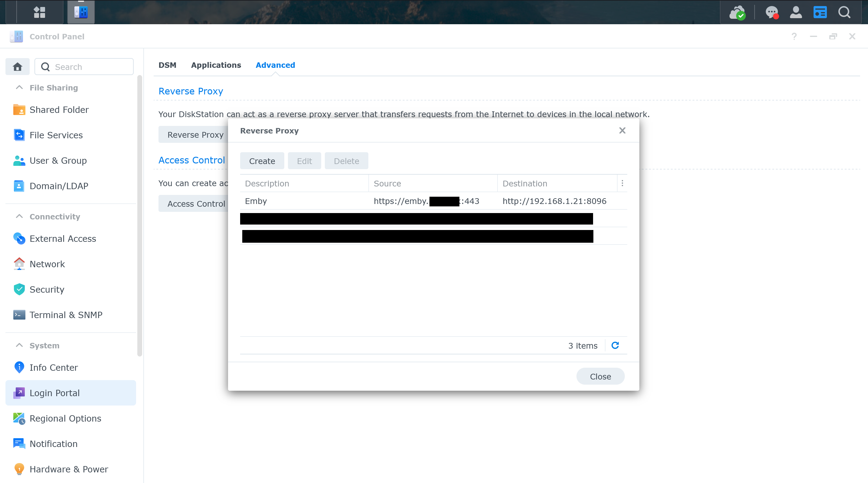This screenshot has width=868, height=483.
Task: Open the column options three-dot menu
Action: click(622, 183)
